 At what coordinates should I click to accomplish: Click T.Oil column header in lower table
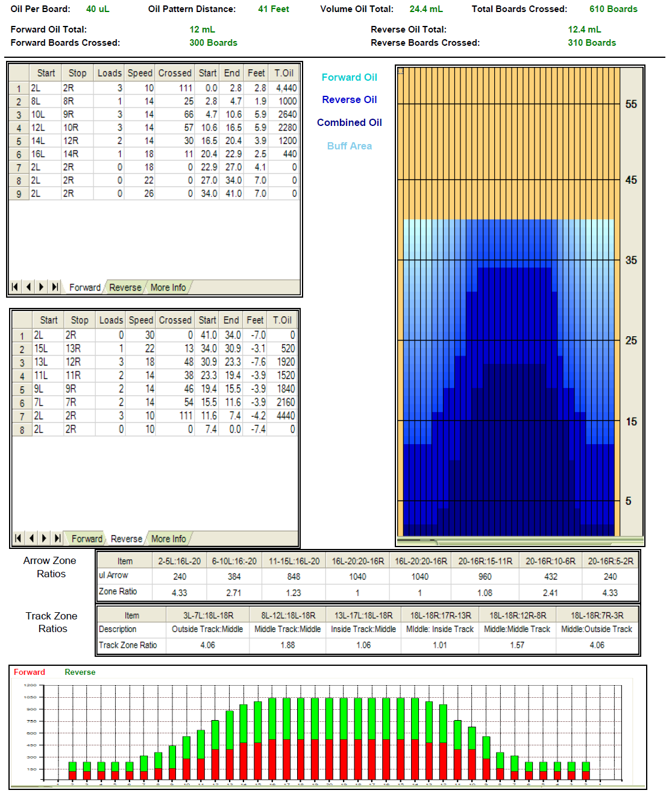point(281,320)
